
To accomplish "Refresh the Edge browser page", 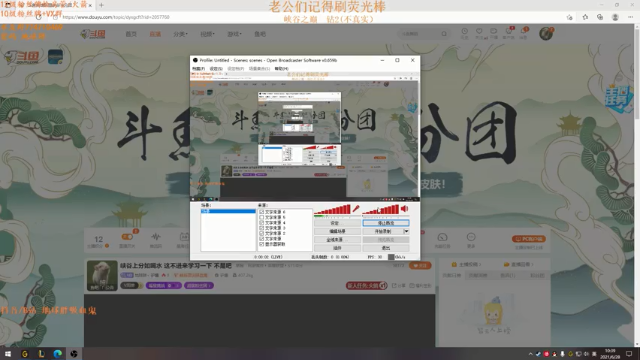I will [x=39, y=17].
